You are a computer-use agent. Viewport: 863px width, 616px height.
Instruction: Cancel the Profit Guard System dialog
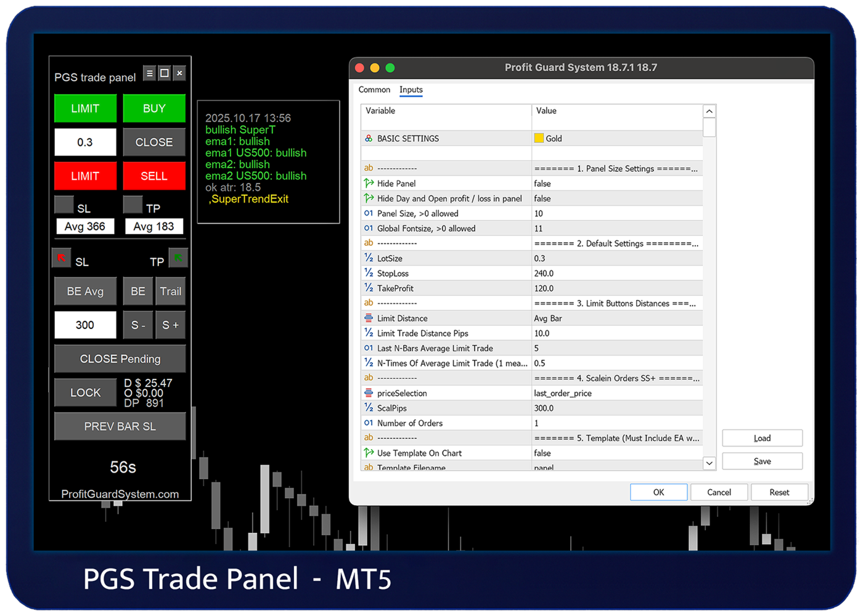(719, 492)
